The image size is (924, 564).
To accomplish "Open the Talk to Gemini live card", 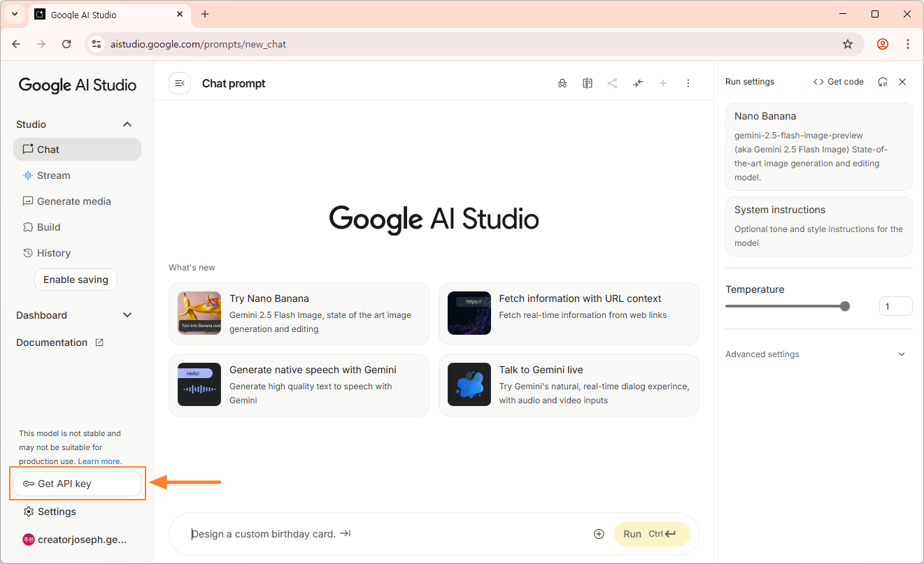I will [x=569, y=385].
